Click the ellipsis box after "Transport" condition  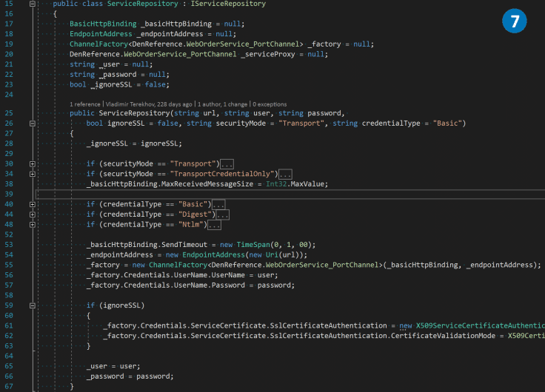[227, 163]
